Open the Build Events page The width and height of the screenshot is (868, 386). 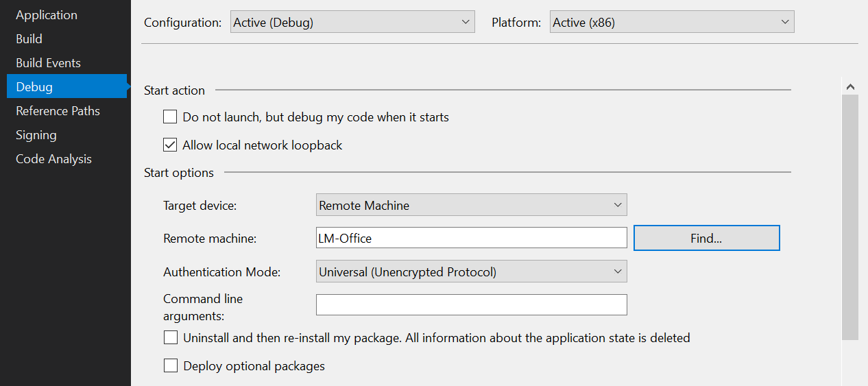[x=48, y=63]
